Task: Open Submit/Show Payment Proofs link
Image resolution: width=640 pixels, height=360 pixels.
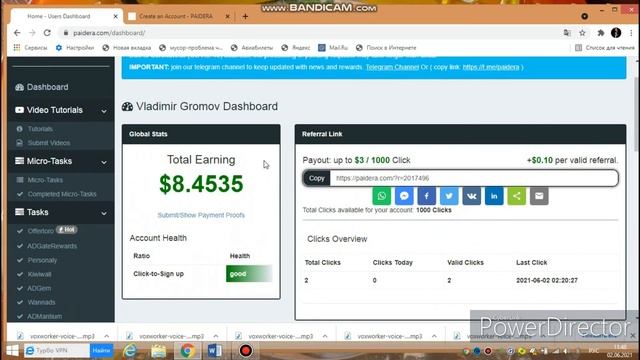Action: point(201,215)
